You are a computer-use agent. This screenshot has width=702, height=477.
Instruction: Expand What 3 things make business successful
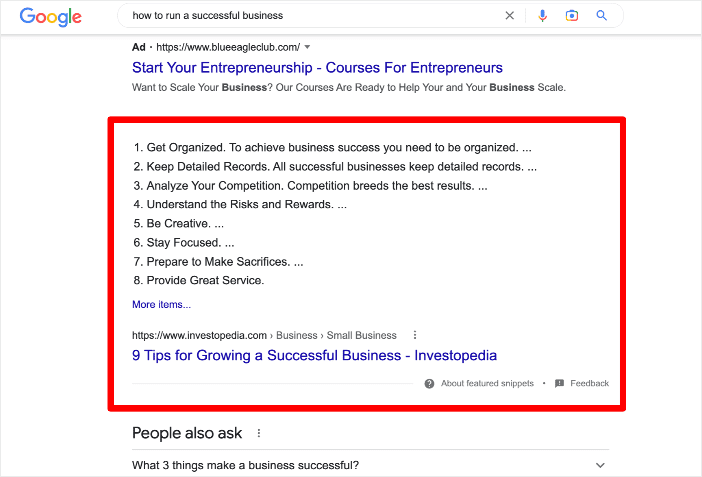[370, 465]
